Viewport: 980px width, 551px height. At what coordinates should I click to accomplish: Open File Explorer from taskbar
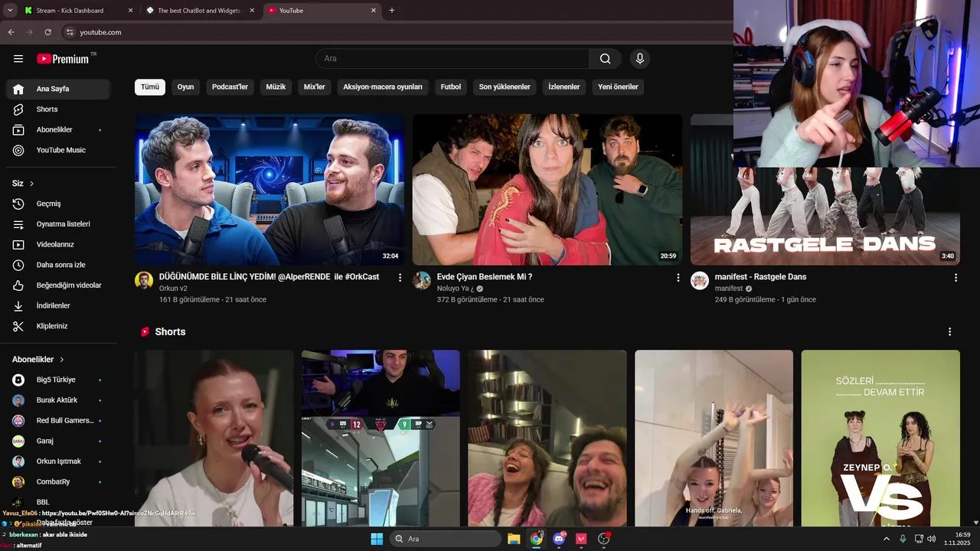pos(514,539)
